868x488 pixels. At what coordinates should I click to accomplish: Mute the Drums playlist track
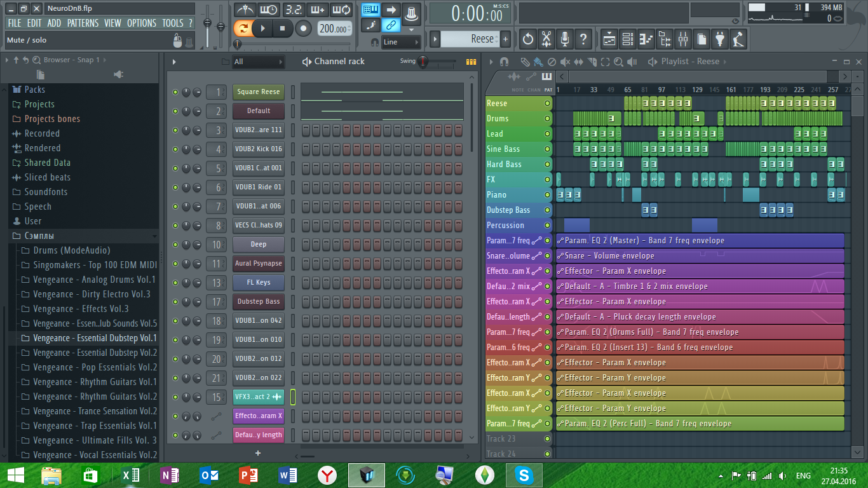click(x=547, y=119)
